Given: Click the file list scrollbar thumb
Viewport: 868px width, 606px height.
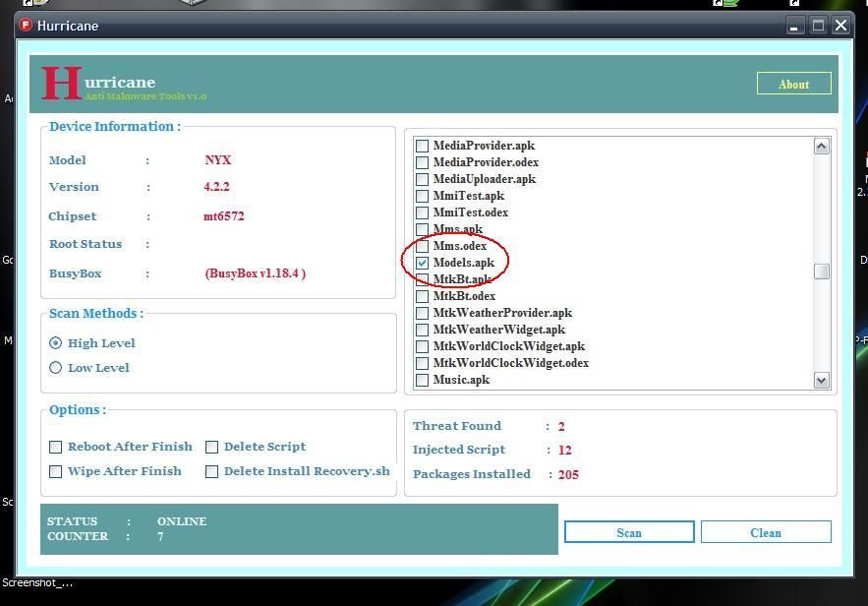Looking at the screenshot, I should 821,272.
